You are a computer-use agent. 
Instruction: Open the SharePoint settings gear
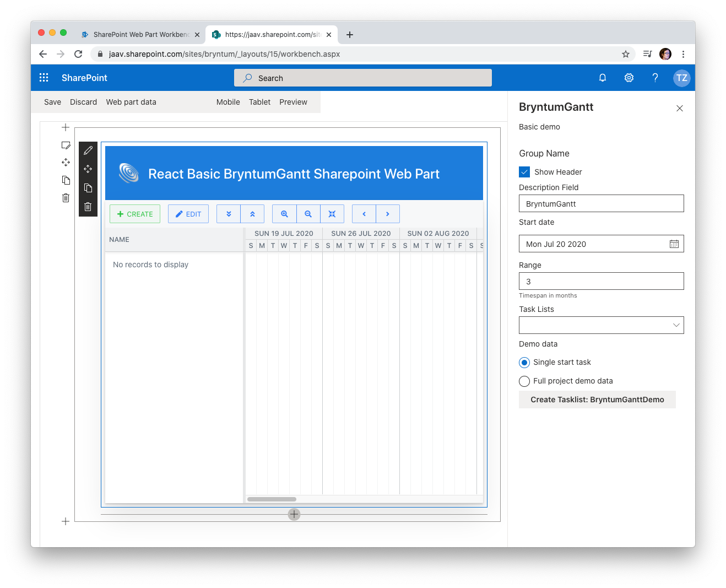tap(629, 78)
